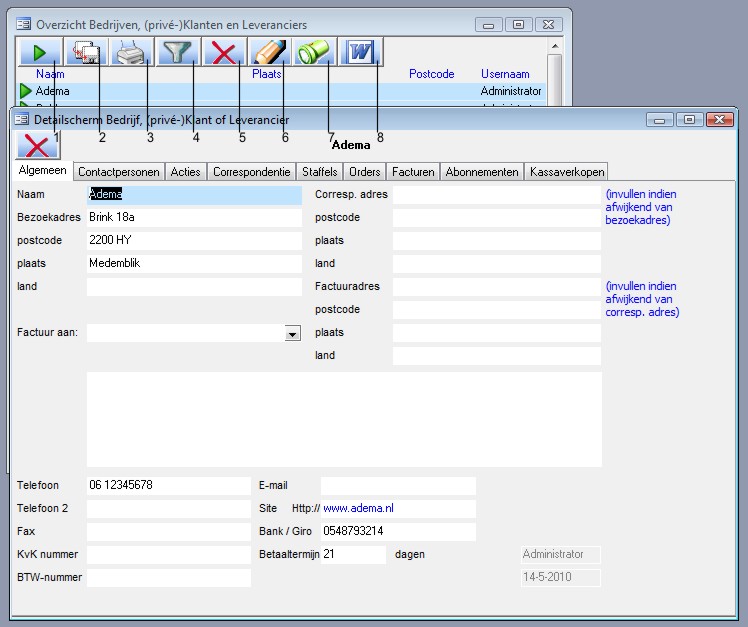The width and height of the screenshot is (748, 627).
Task: Select the Adema row in overview list
Action: [x=281, y=91]
